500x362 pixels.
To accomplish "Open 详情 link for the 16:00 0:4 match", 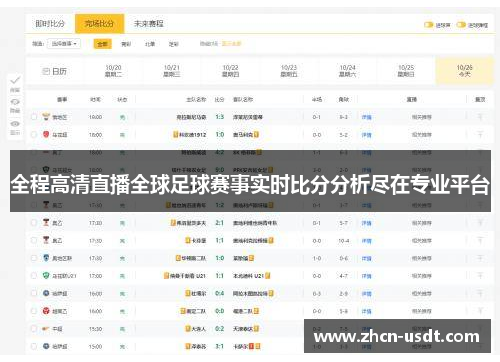I will coord(367,294).
